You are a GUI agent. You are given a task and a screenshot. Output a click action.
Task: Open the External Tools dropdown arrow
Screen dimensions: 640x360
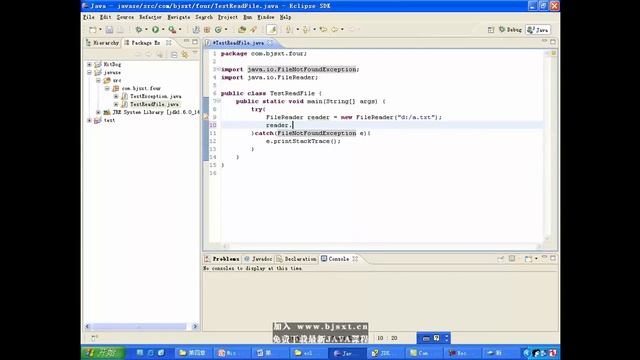coord(180,29)
